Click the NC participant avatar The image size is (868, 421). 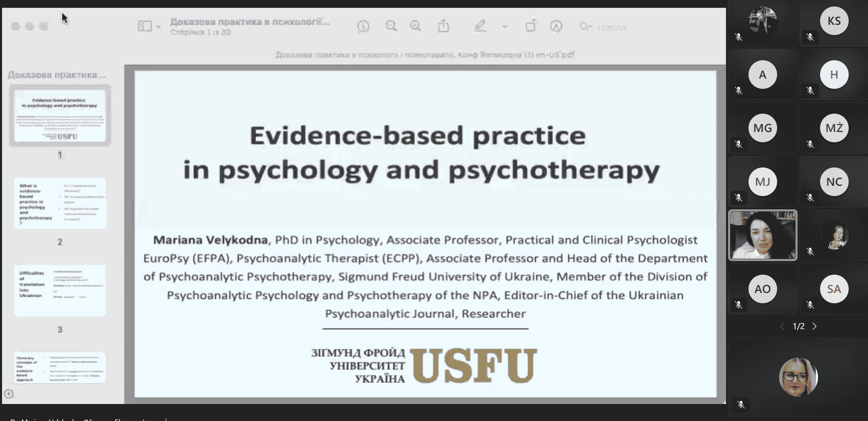tap(834, 182)
